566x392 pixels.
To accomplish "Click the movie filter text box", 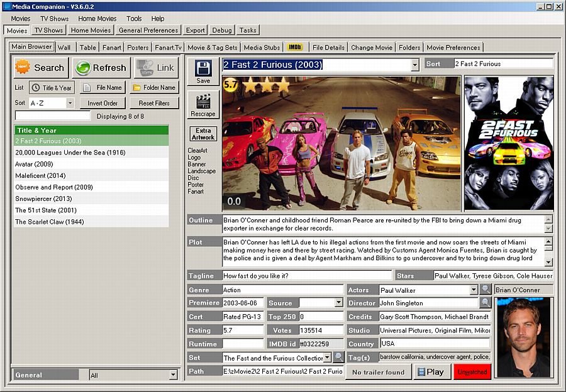I will (53, 116).
